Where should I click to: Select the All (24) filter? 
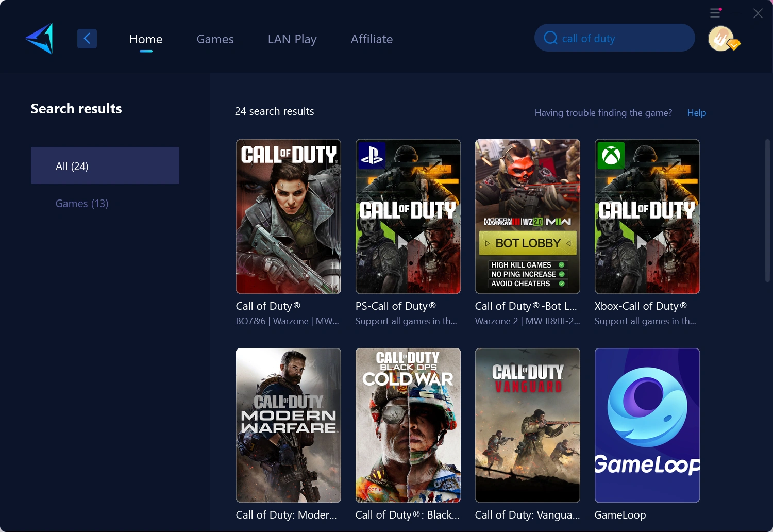[x=105, y=165]
